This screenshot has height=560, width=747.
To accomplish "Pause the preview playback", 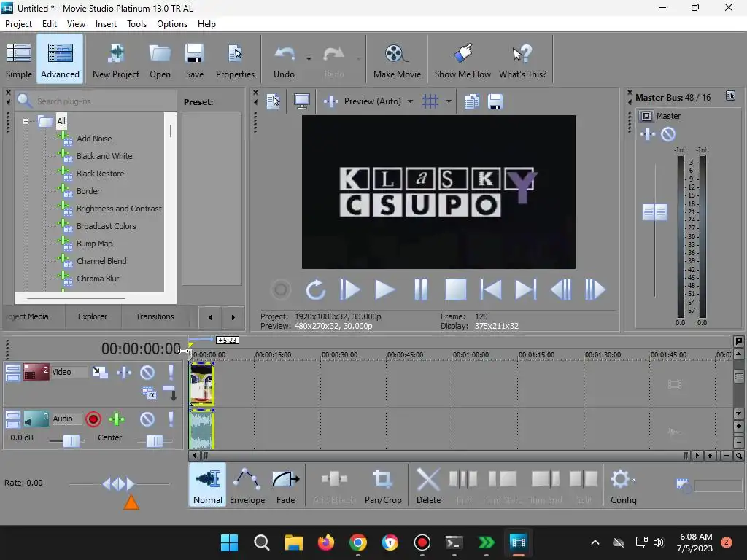I will tap(421, 289).
